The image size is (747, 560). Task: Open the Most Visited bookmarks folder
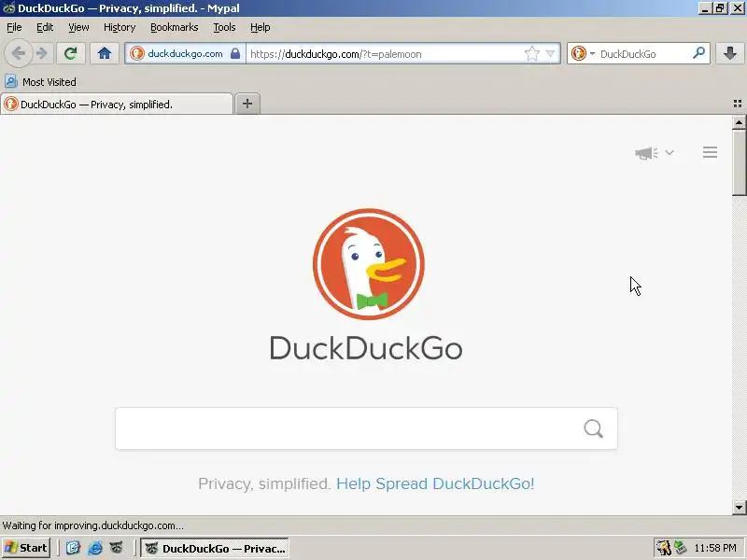pyautogui.click(x=40, y=82)
